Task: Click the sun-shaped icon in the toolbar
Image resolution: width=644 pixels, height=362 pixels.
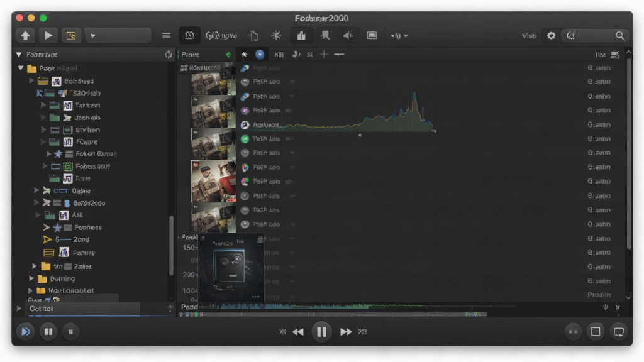Action: [x=276, y=36]
